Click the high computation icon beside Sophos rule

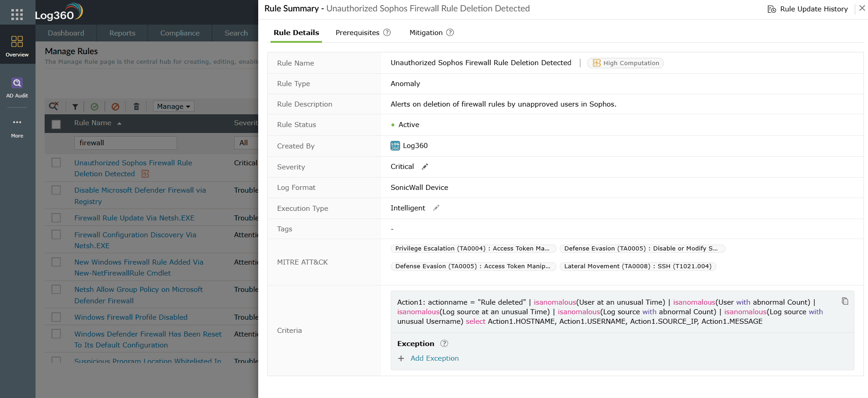145,173
